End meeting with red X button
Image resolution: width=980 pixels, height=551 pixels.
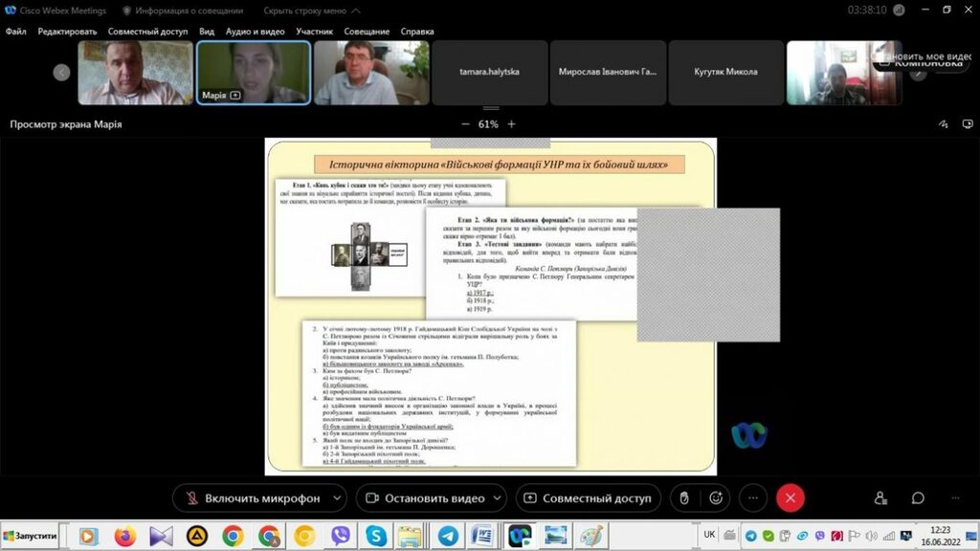tap(790, 498)
